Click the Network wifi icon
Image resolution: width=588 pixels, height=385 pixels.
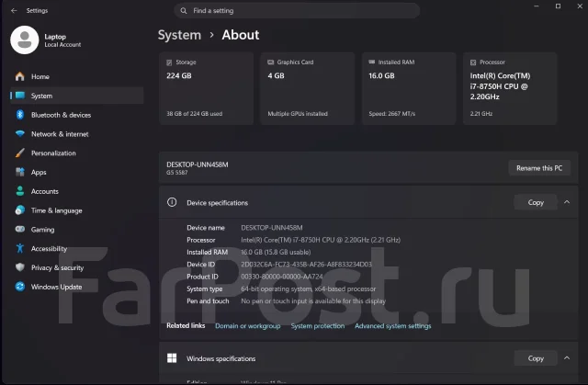click(x=20, y=134)
